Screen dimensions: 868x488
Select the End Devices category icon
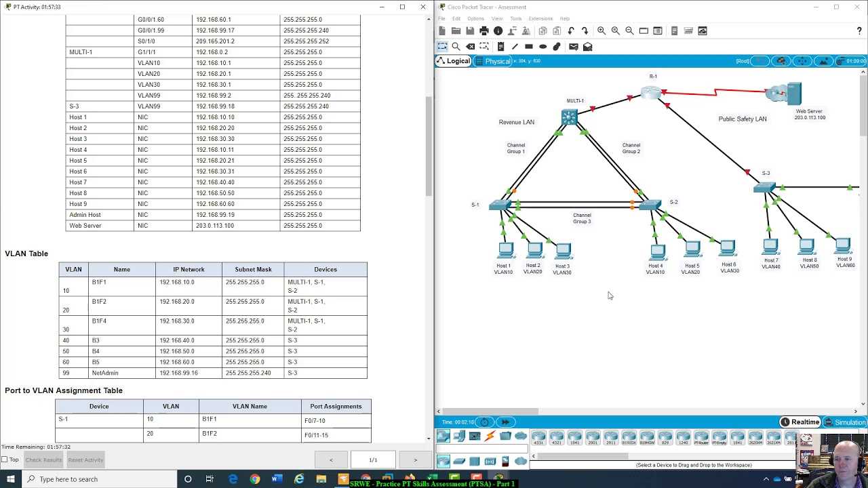point(459,436)
